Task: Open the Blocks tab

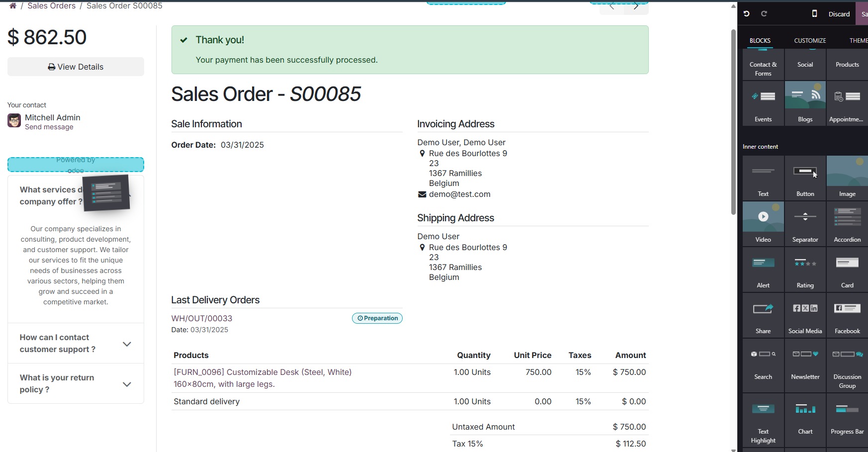Action: [x=760, y=41]
